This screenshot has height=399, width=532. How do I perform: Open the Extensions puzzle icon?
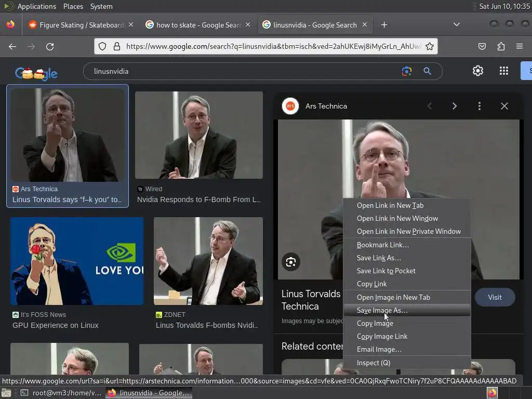tap(501, 46)
